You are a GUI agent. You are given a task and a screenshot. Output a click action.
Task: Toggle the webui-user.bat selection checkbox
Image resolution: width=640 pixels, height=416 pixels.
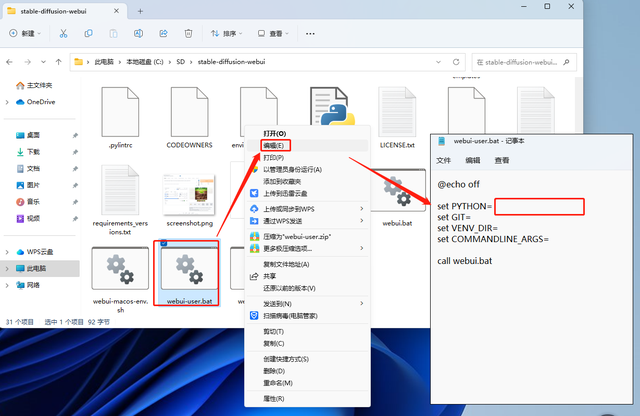(164, 243)
